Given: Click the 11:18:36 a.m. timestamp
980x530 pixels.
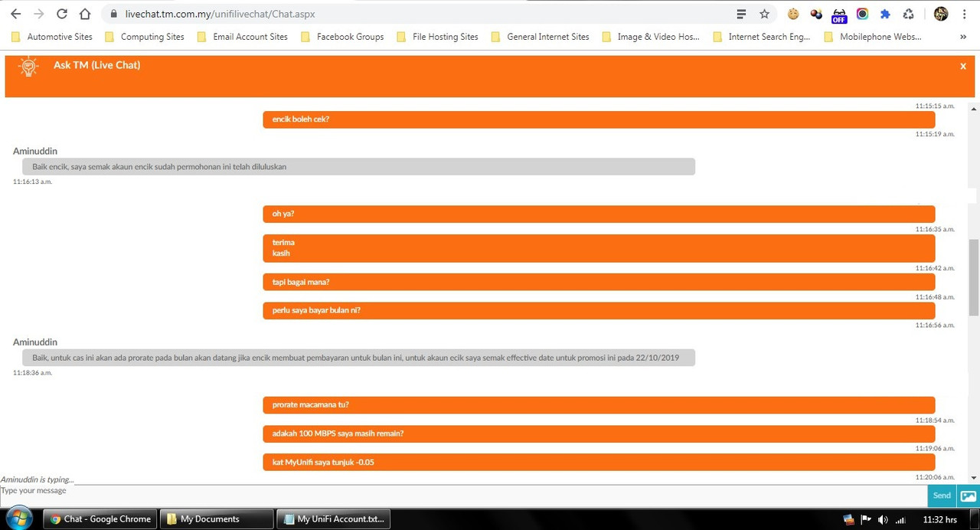Looking at the screenshot, I should (32, 373).
